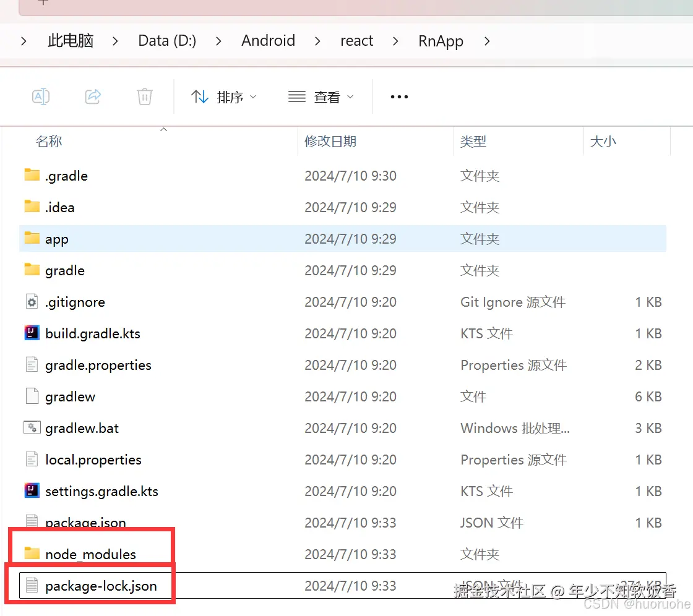Click the gradlew.bat file icon

point(32,428)
